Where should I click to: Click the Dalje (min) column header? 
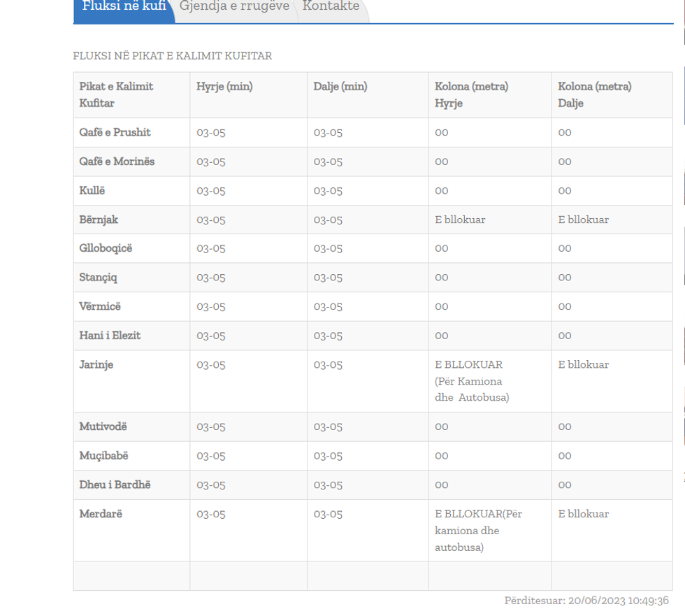click(340, 87)
